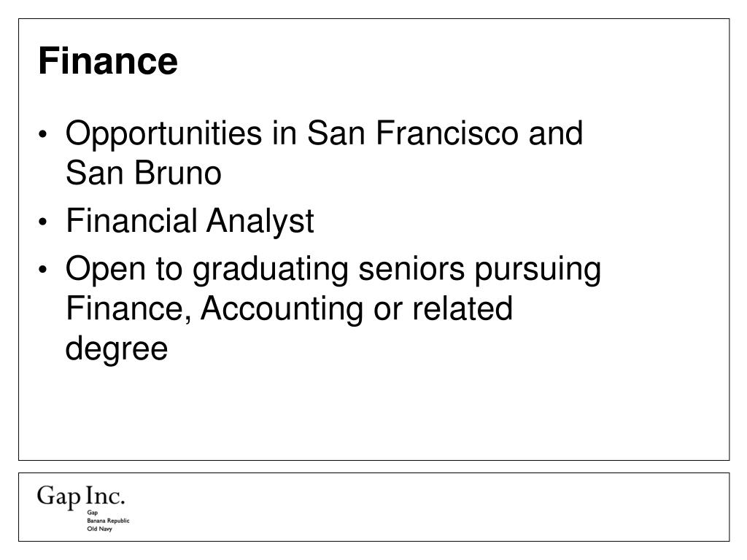
Task: Select the word Accounting
Action: [x=282, y=308]
